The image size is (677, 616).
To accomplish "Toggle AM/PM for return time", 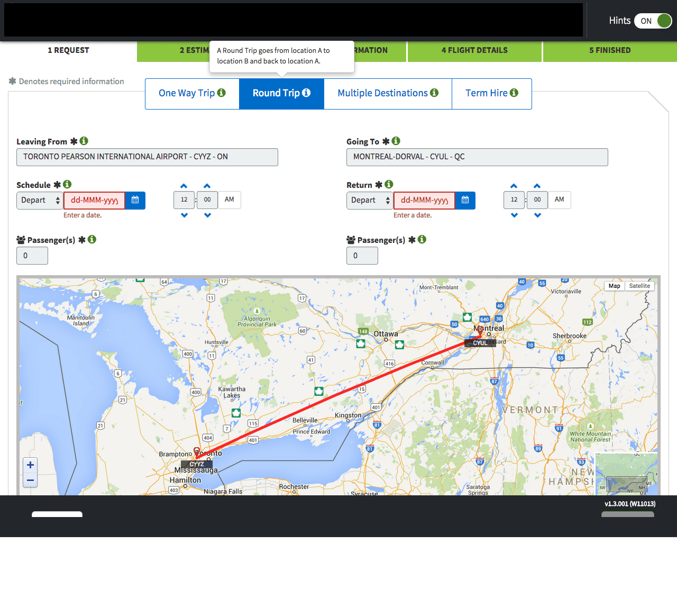I will [x=559, y=200].
